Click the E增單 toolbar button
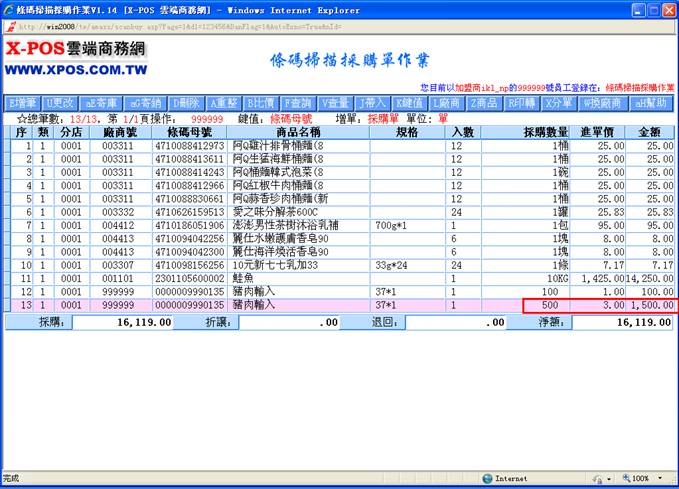This screenshot has height=489, width=679. click(x=23, y=103)
